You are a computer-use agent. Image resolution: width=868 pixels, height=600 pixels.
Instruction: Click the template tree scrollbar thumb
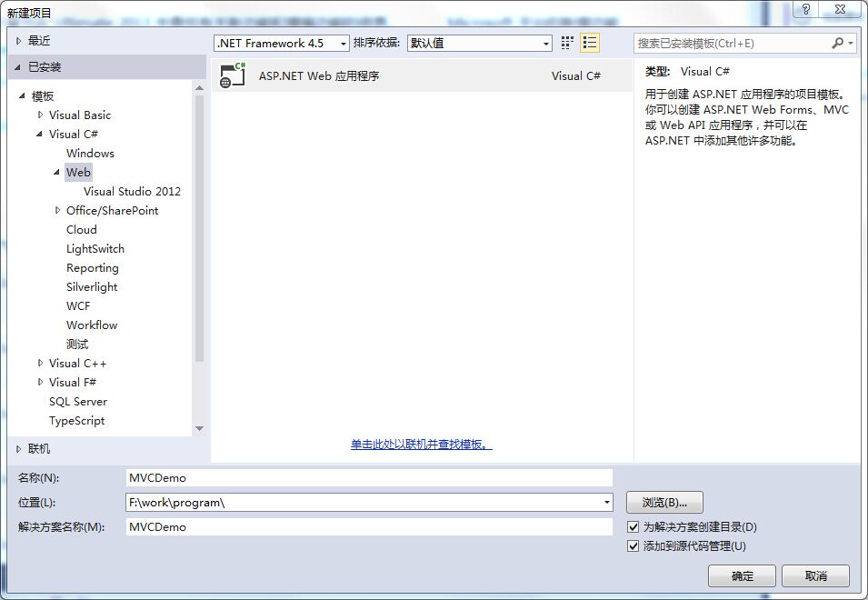tap(199, 228)
